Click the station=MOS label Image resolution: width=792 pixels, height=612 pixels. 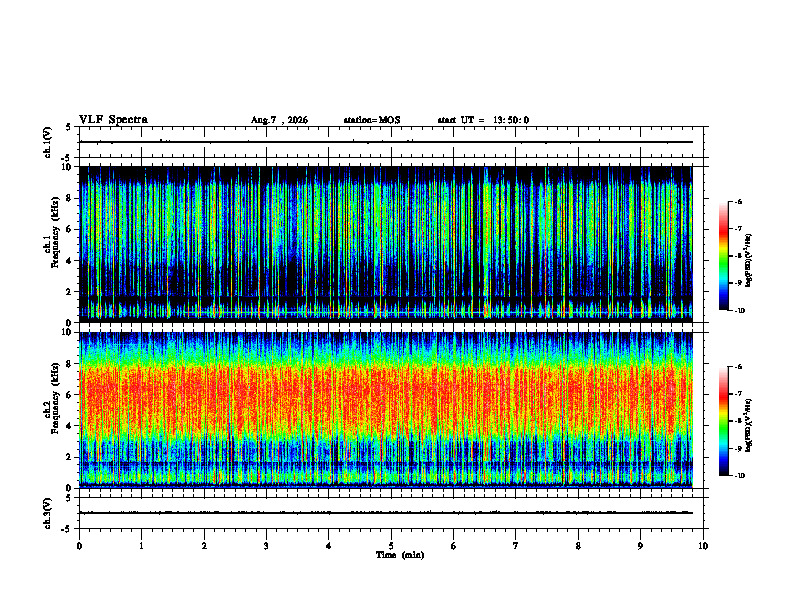pos(372,120)
